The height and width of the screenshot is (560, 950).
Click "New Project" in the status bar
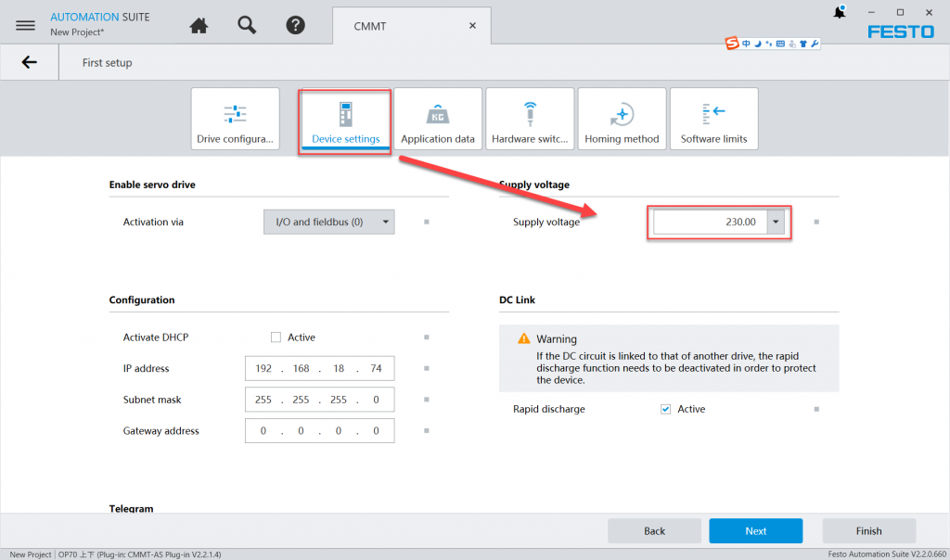point(31,554)
